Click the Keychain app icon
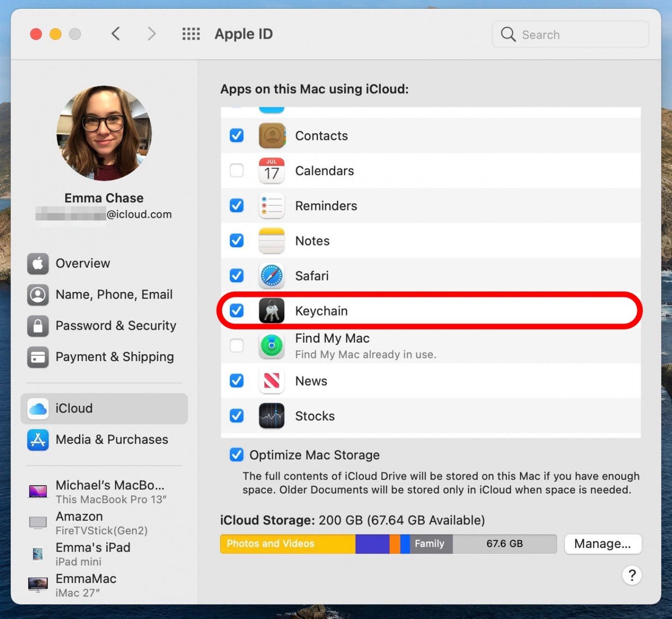The height and width of the screenshot is (619, 672). click(x=271, y=310)
